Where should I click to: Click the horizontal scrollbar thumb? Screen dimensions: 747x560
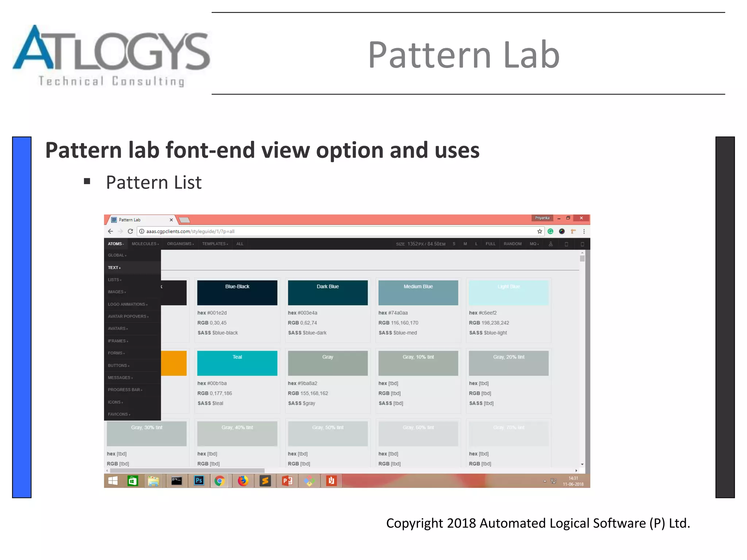pyautogui.click(x=187, y=471)
